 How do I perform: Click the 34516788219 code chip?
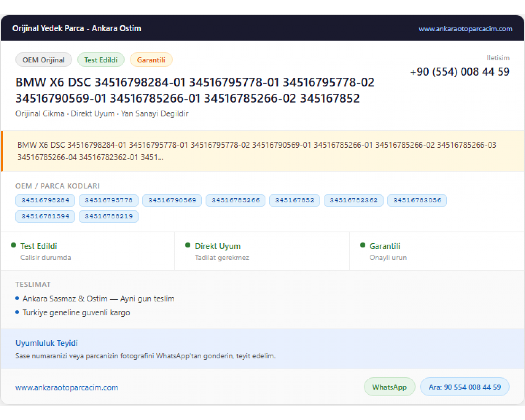coord(108,217)
